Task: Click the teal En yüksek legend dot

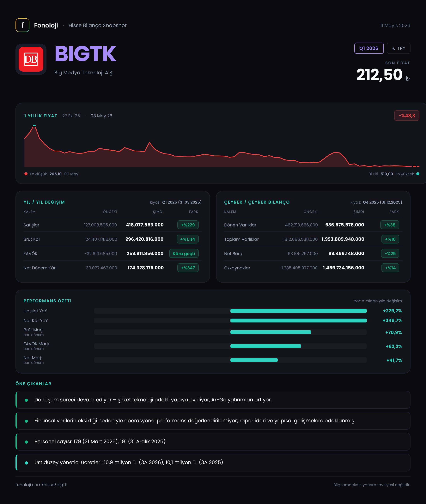Action: coord(418,174)
